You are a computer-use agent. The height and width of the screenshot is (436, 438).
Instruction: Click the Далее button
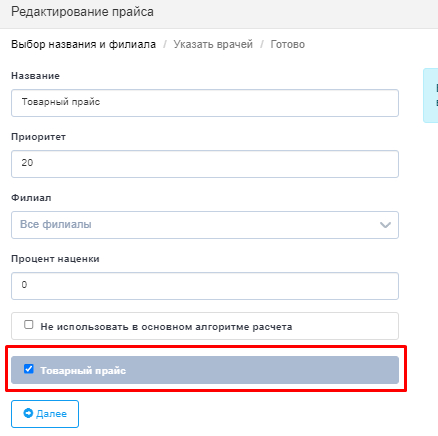pyautogui.click(x=45, y=414)
